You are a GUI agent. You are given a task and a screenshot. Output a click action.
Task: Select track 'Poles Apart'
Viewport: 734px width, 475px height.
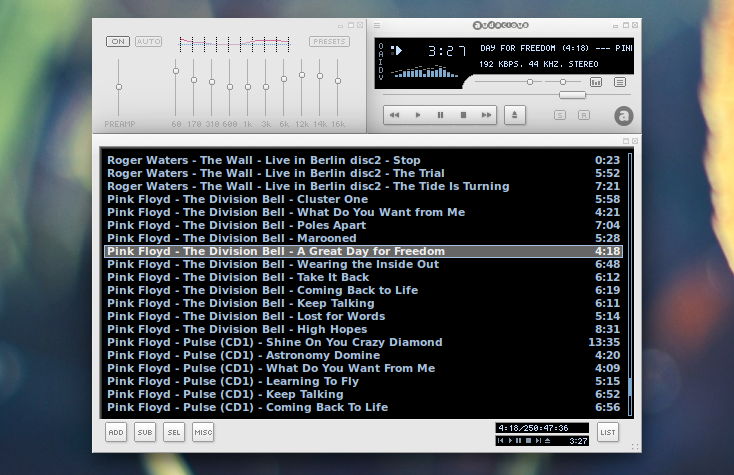[x=363, y=226]
